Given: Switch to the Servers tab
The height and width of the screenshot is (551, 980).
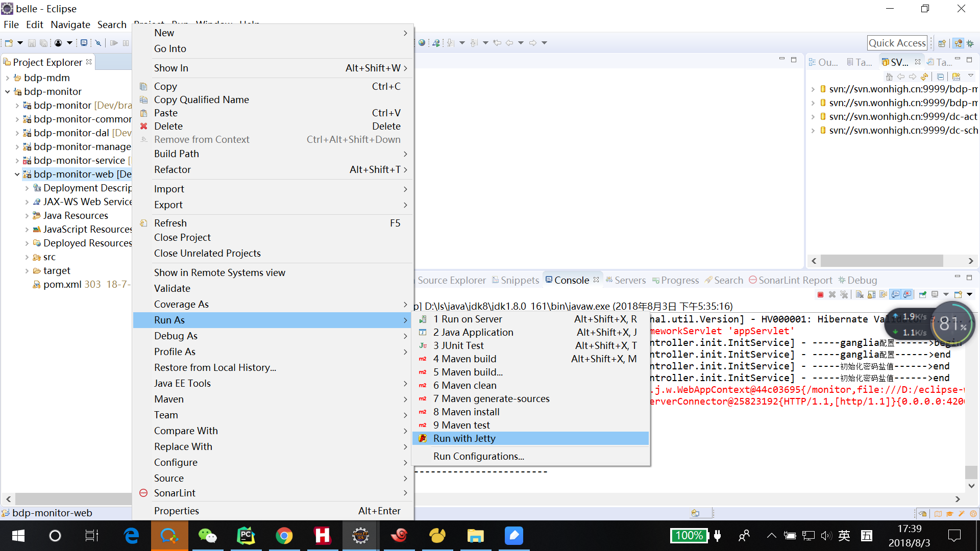Looking at the screenshot, I should coord(625,280).
